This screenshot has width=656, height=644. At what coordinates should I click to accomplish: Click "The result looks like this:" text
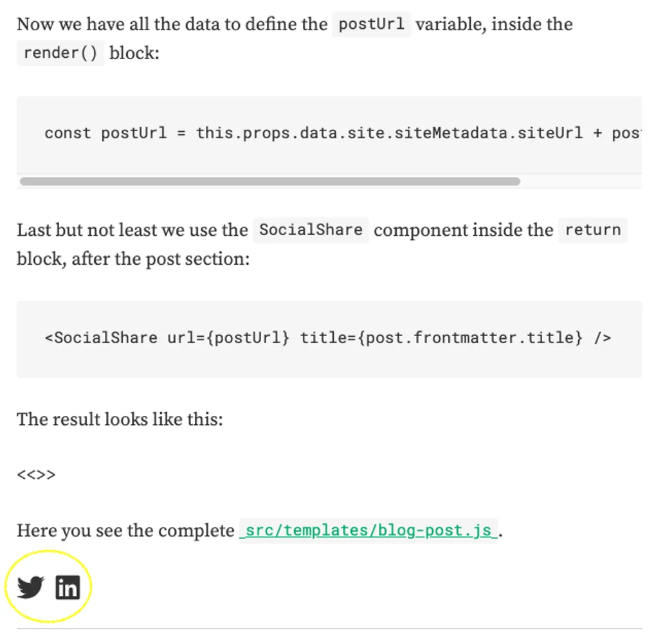coord(120,420)
